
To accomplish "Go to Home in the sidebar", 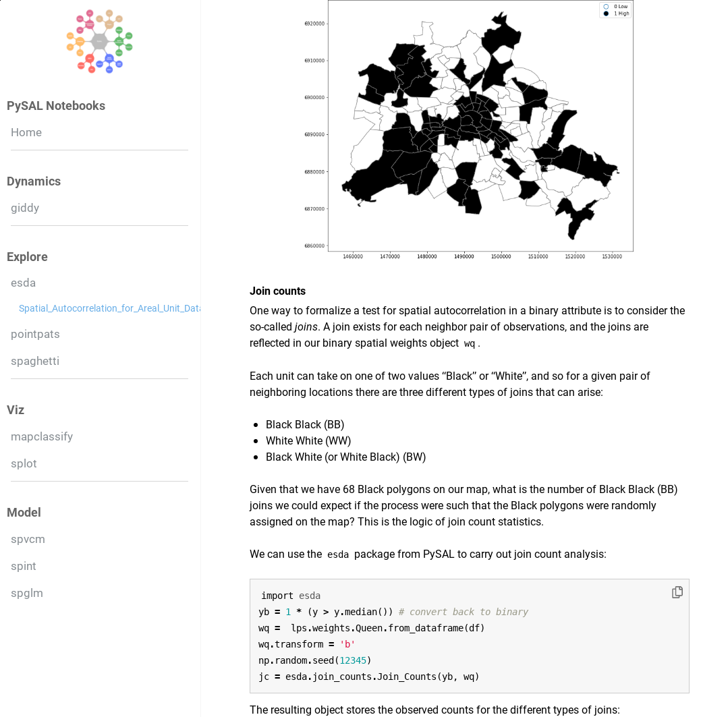I will pyautogui.click(x=26, y=132).
